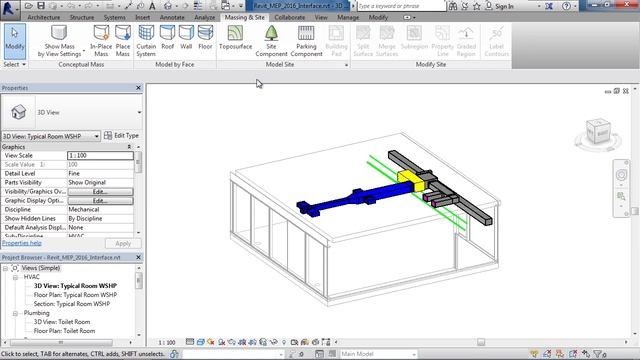Open the Select panel dropdown
Screen dimensions: 640x360
coord(15,64)
